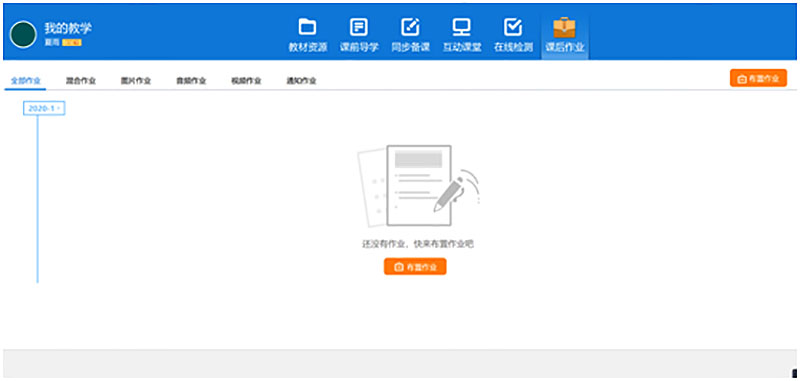The width and height of the screenshot is (800, 381).
Task: Switch to 混合作业 tab
Action: tap(81, 81)
